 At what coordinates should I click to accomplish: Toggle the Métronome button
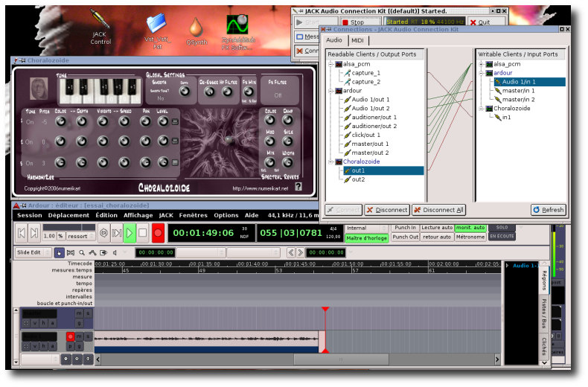tap(470, 237)
